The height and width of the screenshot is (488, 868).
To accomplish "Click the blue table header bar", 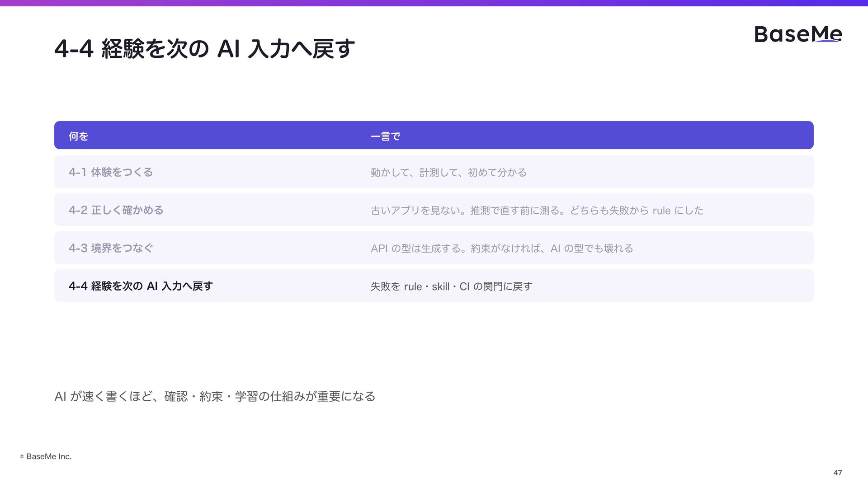I will [434, 135].
